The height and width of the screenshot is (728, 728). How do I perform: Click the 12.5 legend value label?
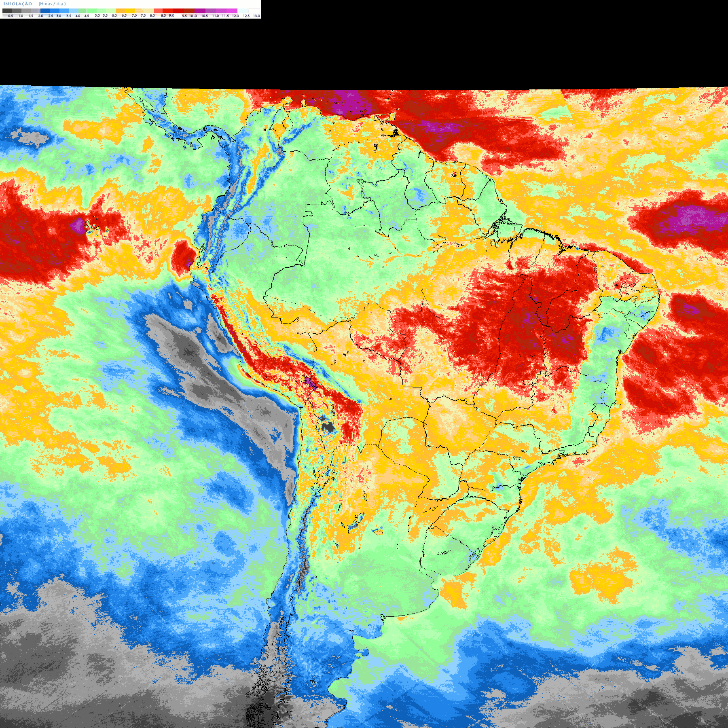tap(246, 16)
